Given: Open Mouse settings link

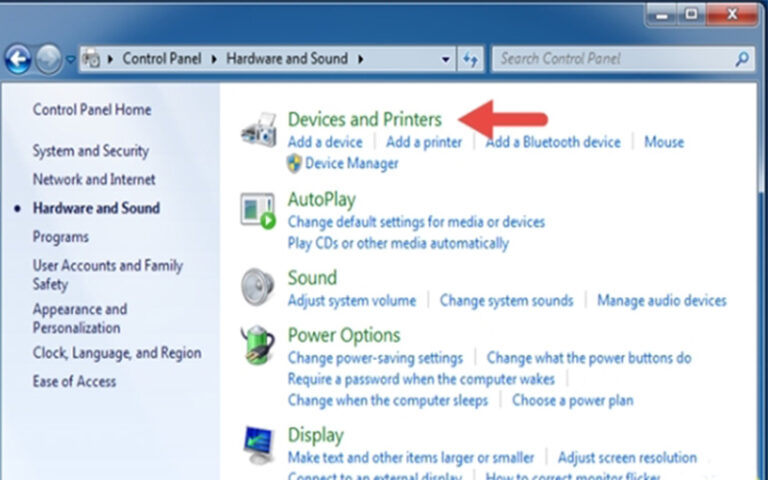Looking at the screenshot, I should 664,142.
